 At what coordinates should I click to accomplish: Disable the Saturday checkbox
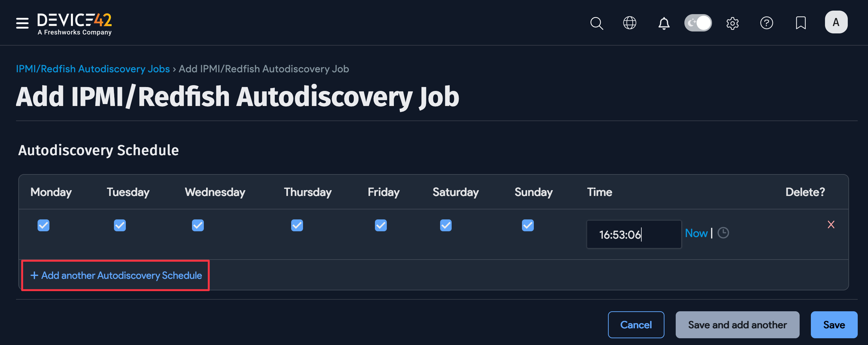pos(446,225)
